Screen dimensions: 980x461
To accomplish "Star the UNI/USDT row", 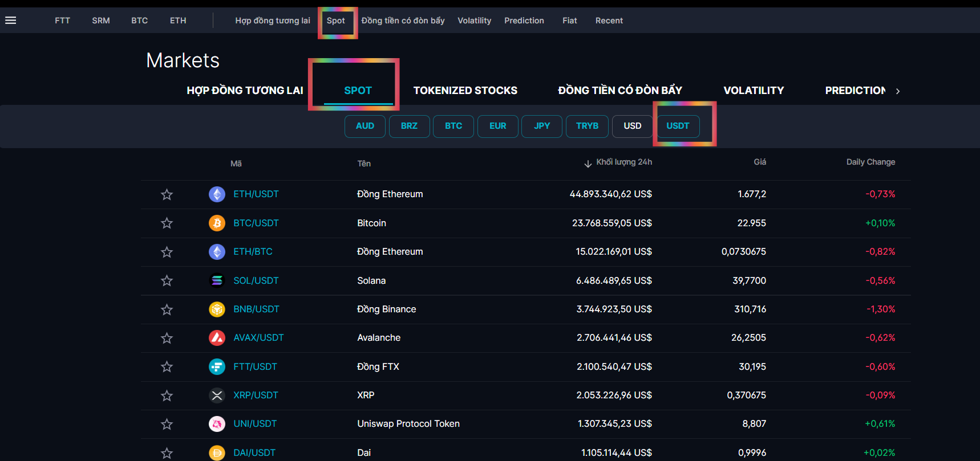I will point(167,424).
